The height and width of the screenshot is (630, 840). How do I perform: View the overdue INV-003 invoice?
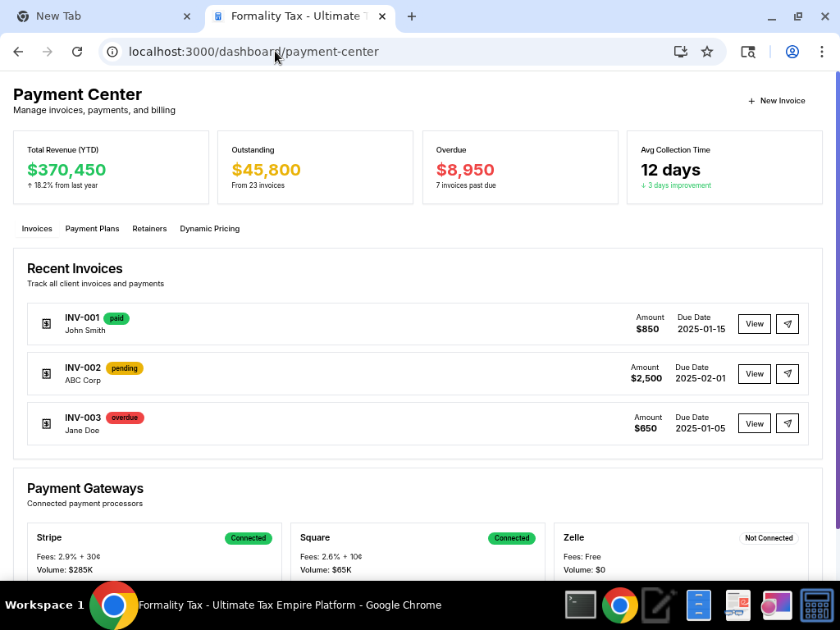tap(754, 424)
